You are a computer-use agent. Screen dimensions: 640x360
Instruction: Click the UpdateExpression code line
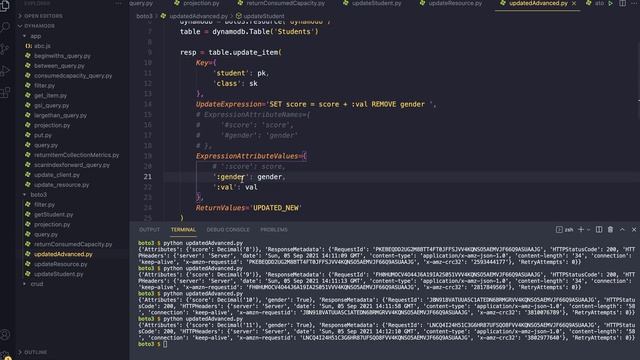315,104
